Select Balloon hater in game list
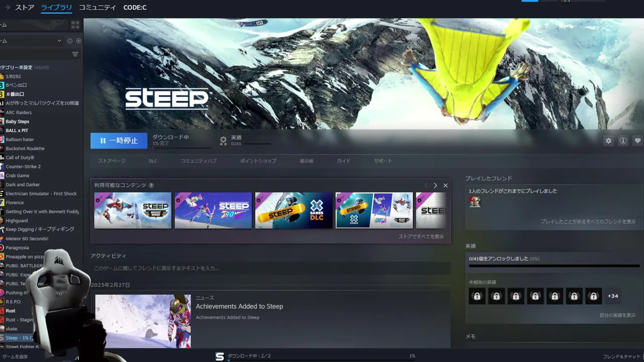This screenshot has height=362, width=644. pos(20,140)
